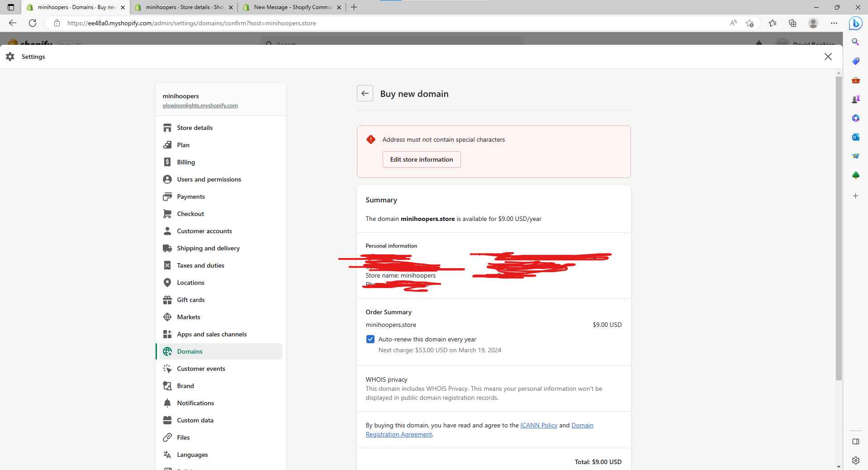The image size is (868, 470).
Task: Open Edge sidebar search icon
Action: coord(855,42)
